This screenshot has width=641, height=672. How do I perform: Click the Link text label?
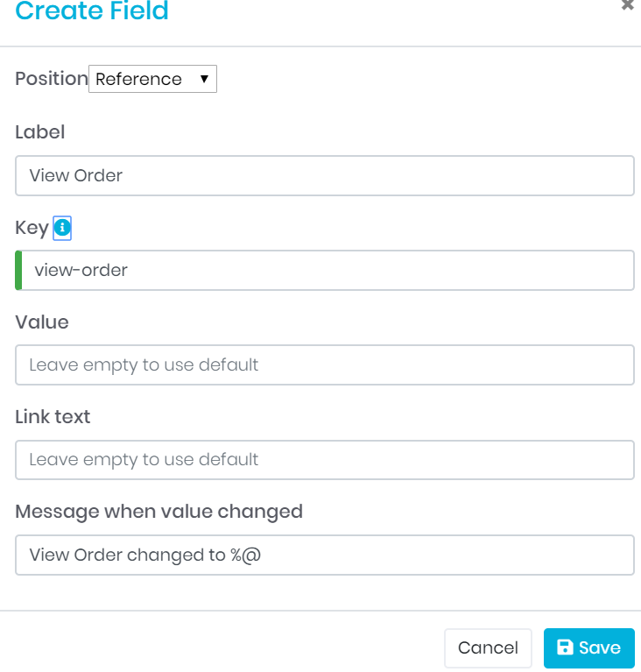53,417
